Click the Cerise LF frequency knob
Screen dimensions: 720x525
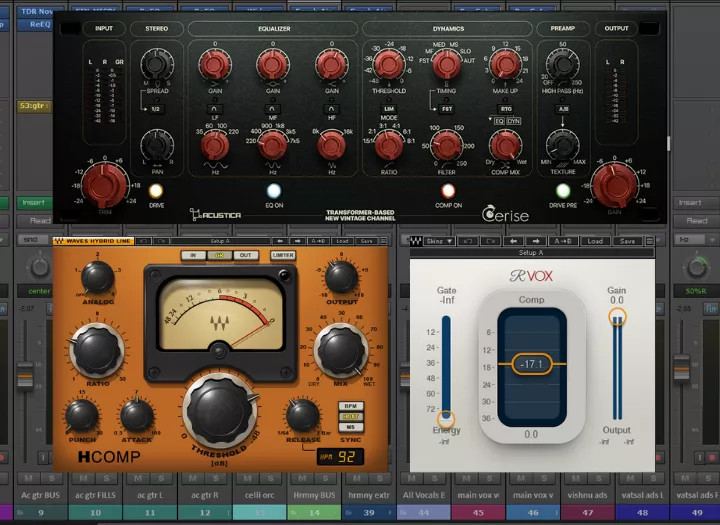tap(215, 146)
